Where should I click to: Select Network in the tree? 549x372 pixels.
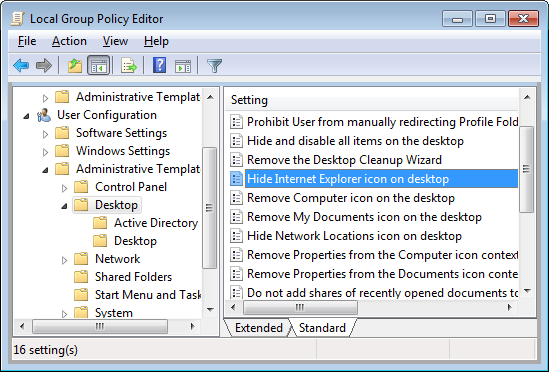[x=117, y=259]
